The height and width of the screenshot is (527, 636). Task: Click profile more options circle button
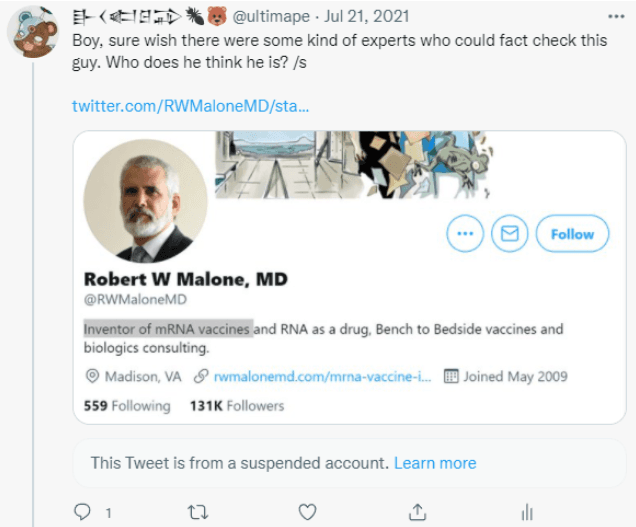(463, 234)
